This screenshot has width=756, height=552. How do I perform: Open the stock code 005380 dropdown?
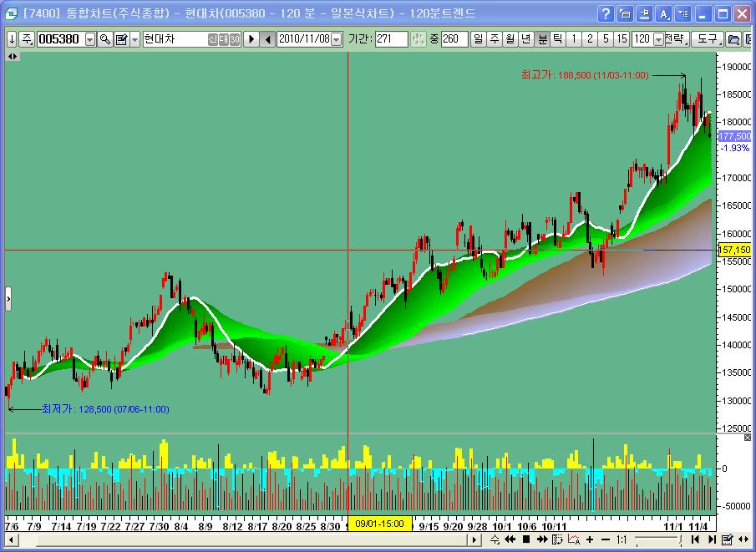(x=90, y=39)
